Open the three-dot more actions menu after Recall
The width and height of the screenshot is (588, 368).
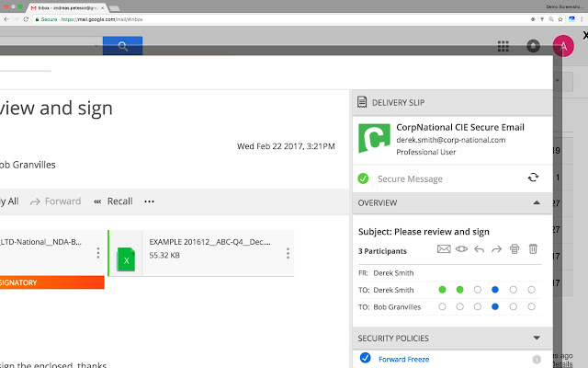click(x=149, y=201)
